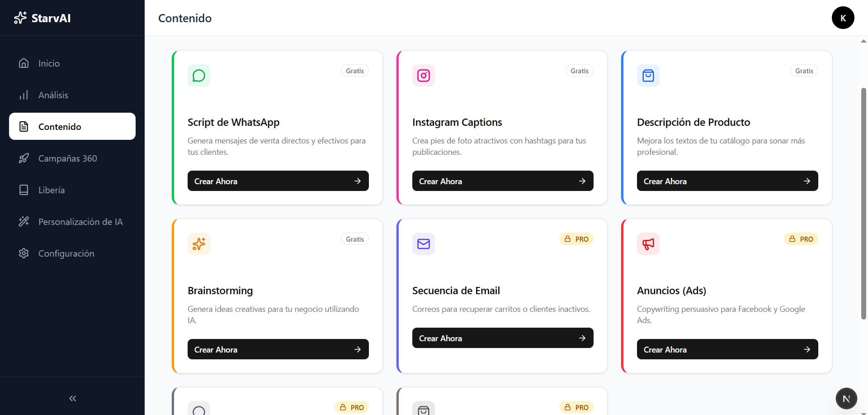Click the StarvAI sparkle logo icon

click(20, 18)
